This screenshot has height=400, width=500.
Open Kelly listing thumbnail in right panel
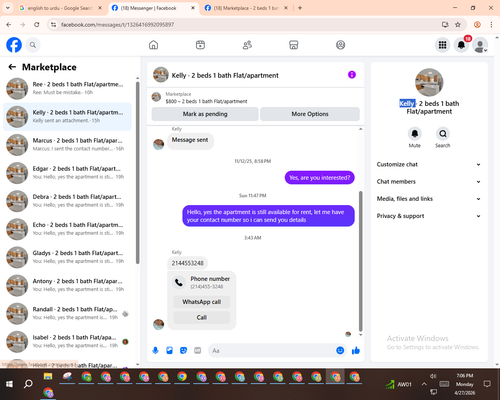(429, 82)
